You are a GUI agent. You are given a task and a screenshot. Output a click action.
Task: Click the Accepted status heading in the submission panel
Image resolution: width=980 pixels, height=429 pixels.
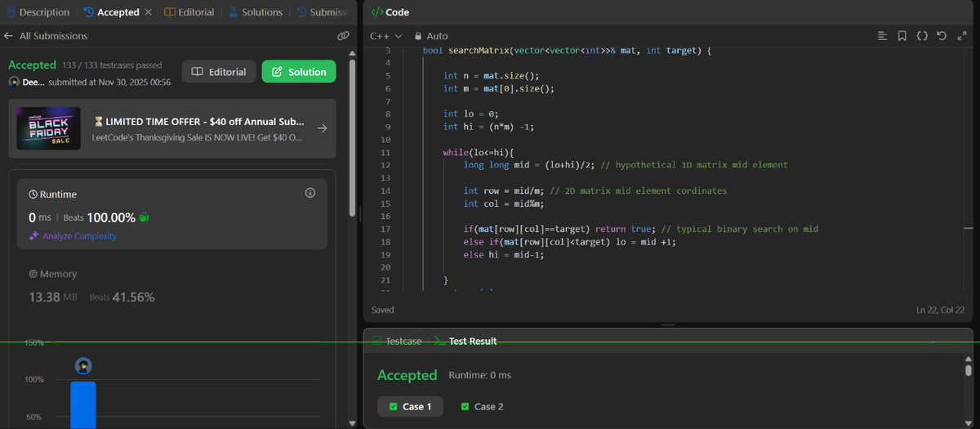(32, 65)
